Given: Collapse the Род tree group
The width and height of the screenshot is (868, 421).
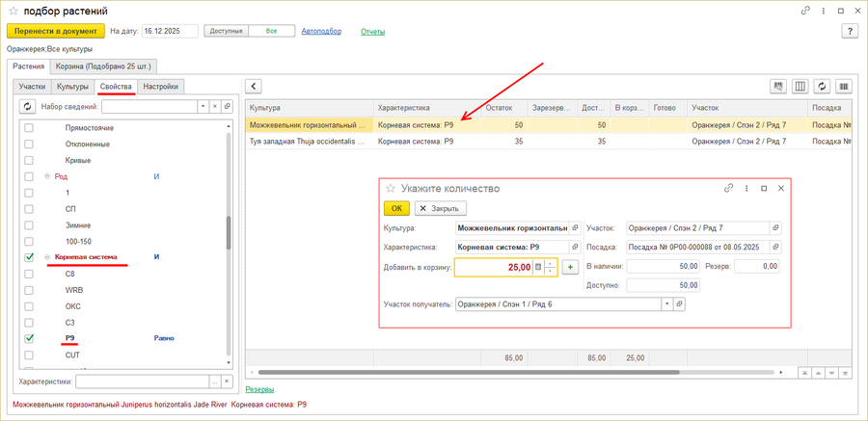Looking at the screenshot, I should [47, 176].
